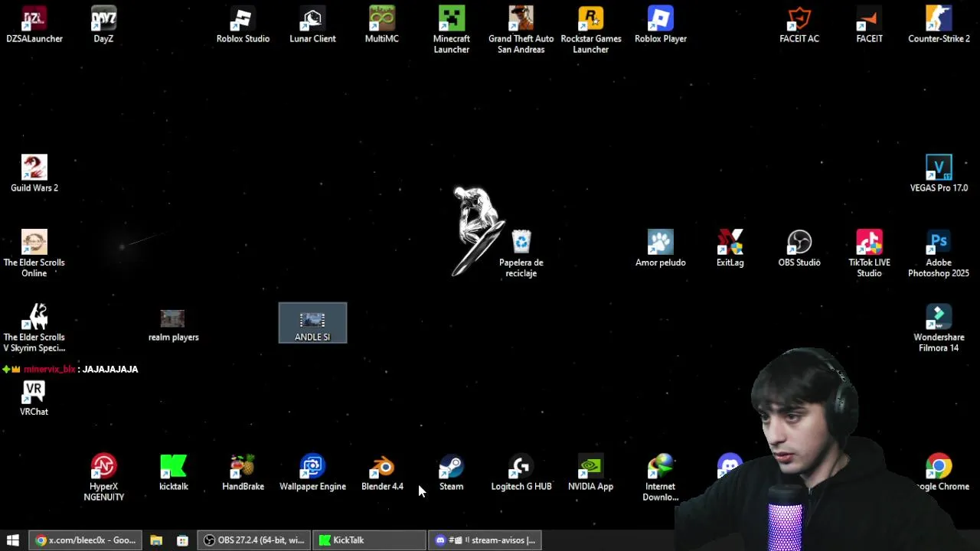Open Blender 4.4 shortcut
The width and height of the screenshot is (980, 551).
(382, 473)
